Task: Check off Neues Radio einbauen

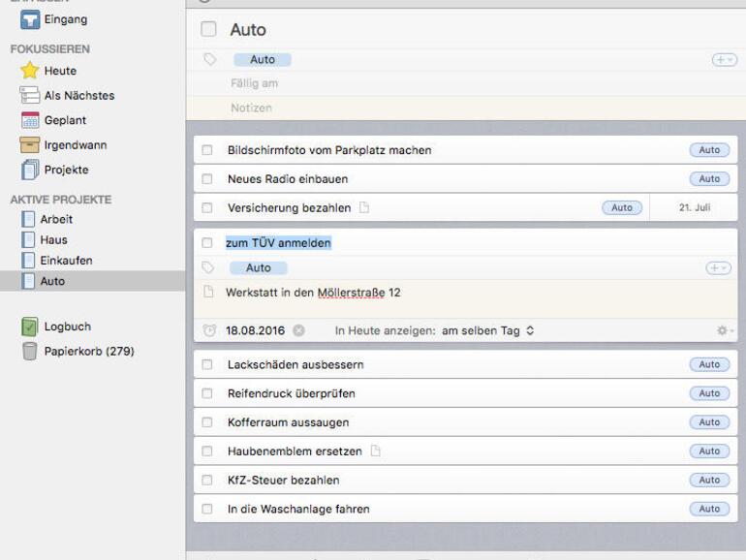Action: click(207, 179)
